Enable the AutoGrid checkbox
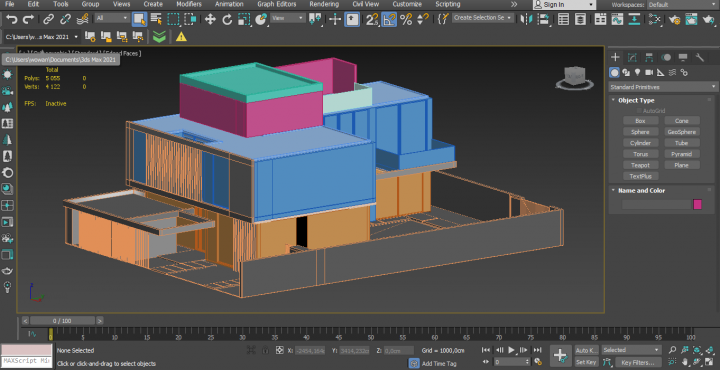The image size is (720, 370). 639,111
